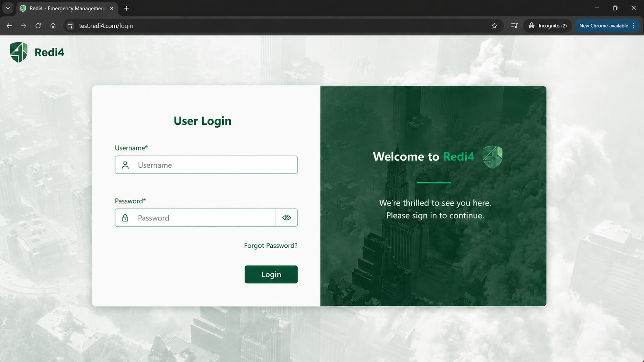Open the site information icon in the address bar
The height and width of the screenshot is (362, 644).
coord(70,26)
